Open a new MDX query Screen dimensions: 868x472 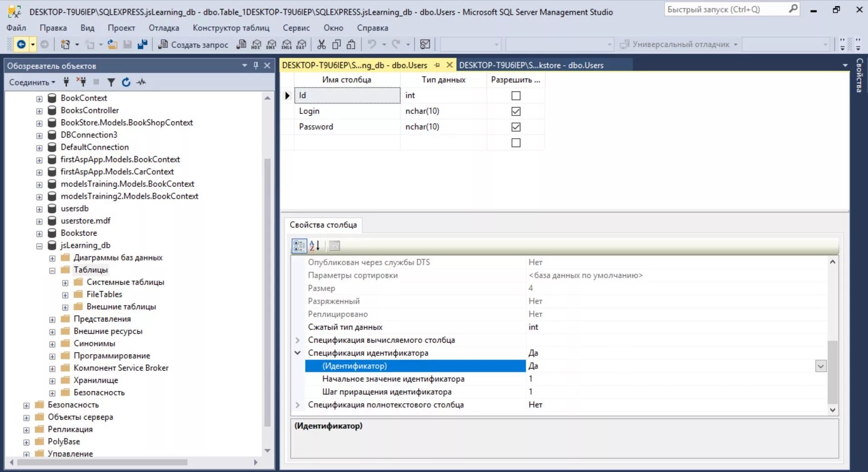[256, 44]
